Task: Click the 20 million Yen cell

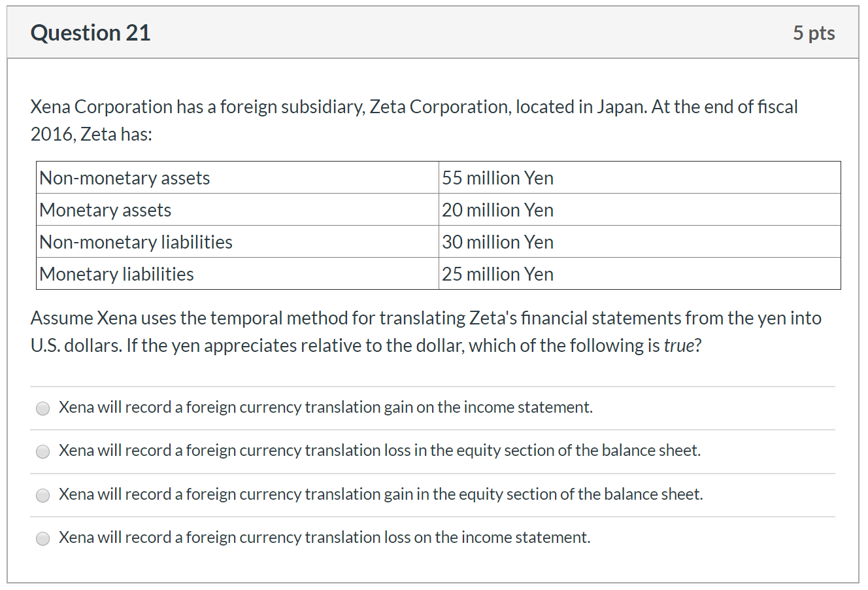Action: (x=497, y=209)
